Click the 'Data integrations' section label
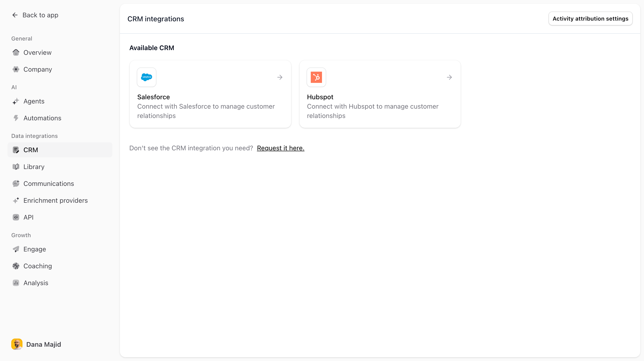 tap(34, 136)
